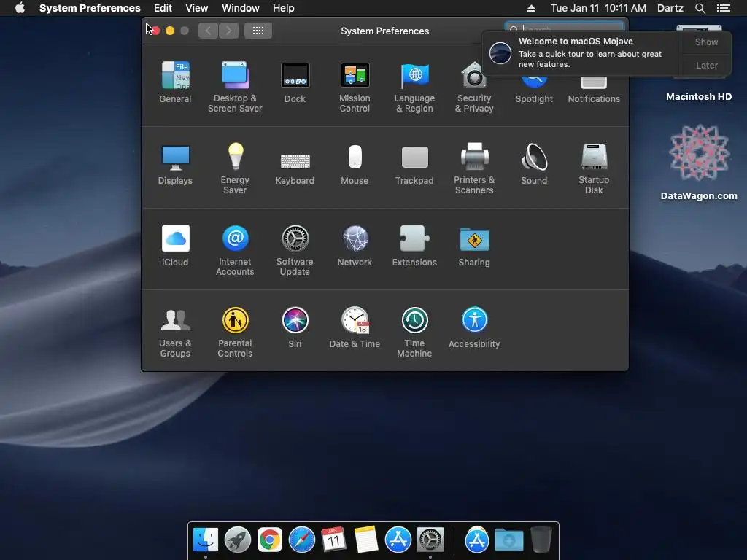
Task: Open Internet Accounts preferences
Action: coord(235,251)
